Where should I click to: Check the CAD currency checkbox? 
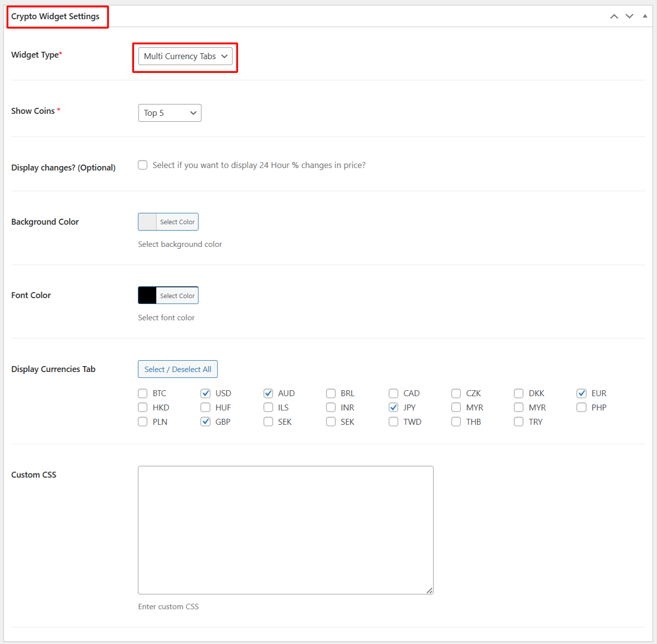393,393
